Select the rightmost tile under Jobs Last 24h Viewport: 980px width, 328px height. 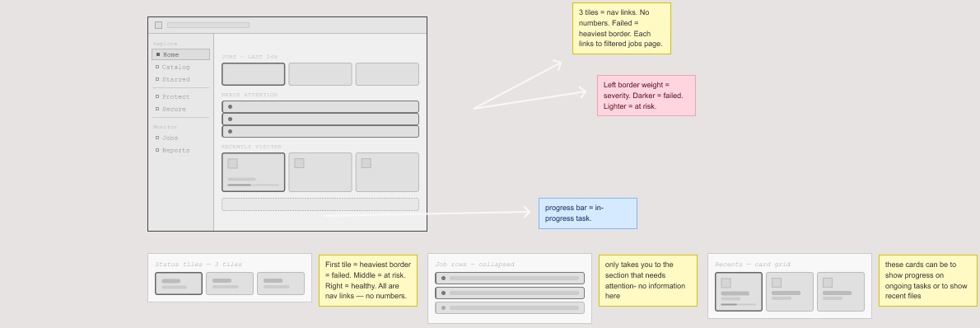click(387, 74)
